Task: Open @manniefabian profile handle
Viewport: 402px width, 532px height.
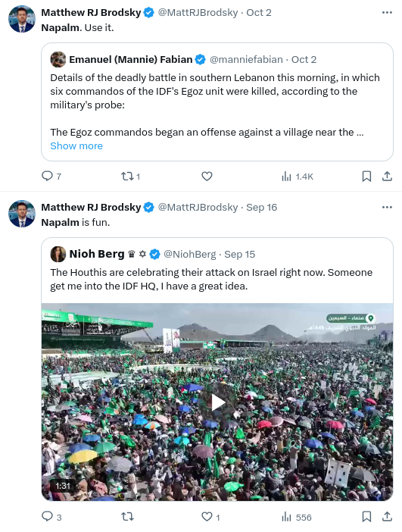Action: click(246, 59)
